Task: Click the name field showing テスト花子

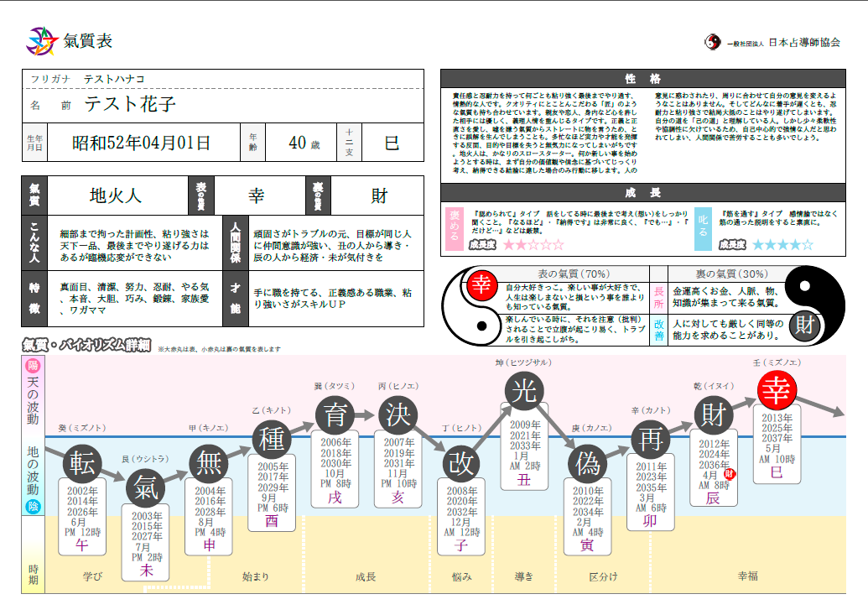Action: 130,105
